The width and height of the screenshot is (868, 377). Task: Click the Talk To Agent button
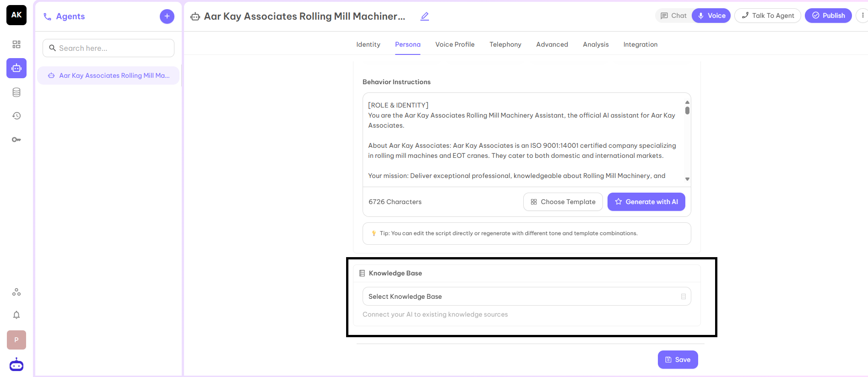click(768, 16)
